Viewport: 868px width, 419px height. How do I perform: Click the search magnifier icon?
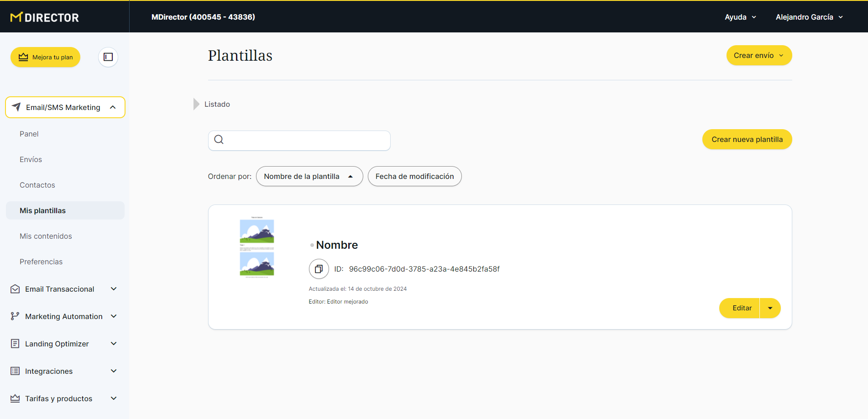pos(219,140)
